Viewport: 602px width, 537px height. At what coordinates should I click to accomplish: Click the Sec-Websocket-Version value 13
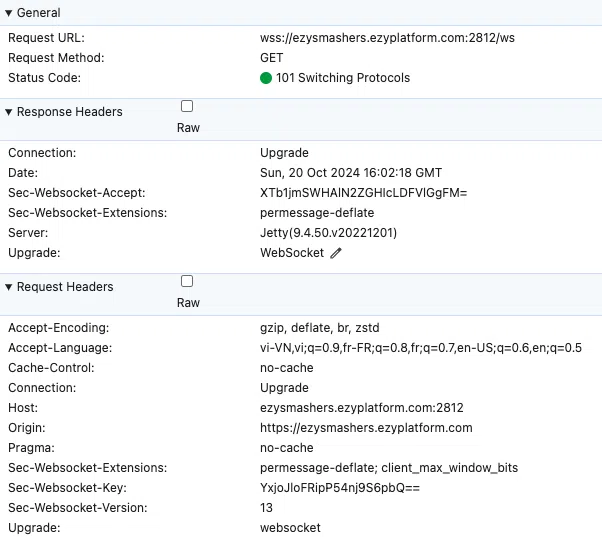(267, 508)
